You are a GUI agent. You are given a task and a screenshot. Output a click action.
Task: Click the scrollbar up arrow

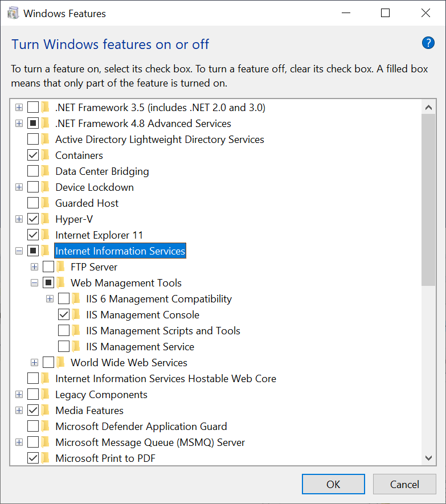[428, 108]
